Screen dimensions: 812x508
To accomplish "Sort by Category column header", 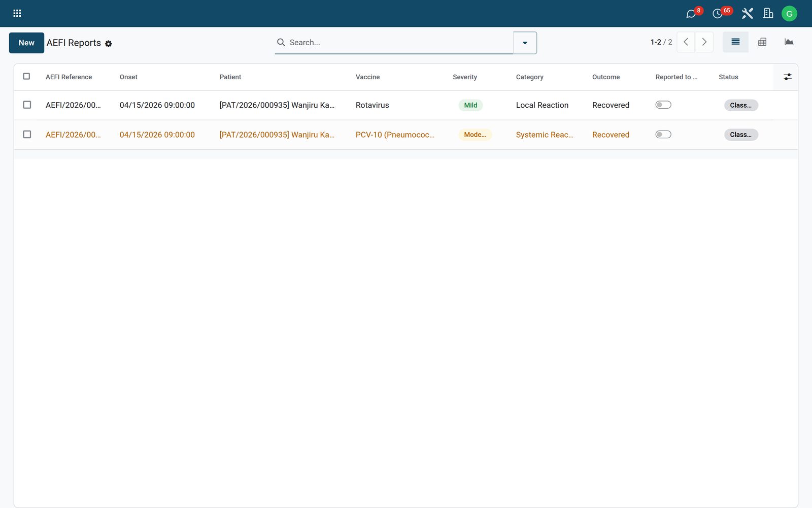I will [x=530, y=77].
